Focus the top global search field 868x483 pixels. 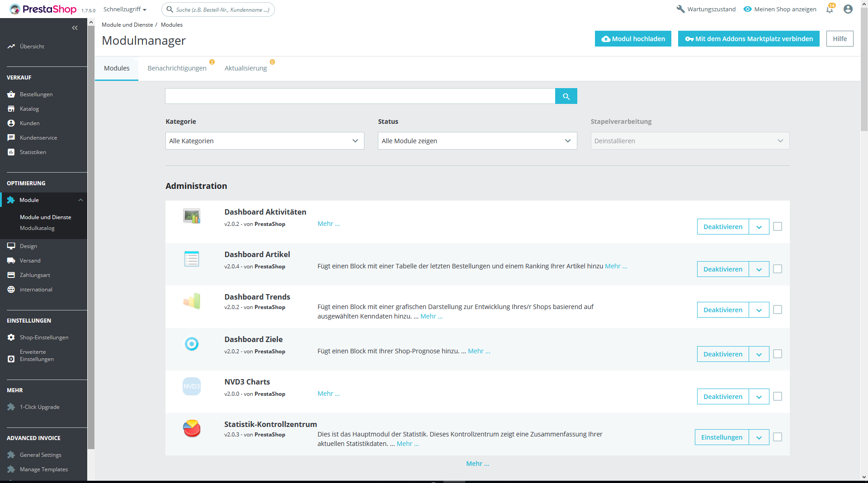pyautogui.click(x=218, y=9)
